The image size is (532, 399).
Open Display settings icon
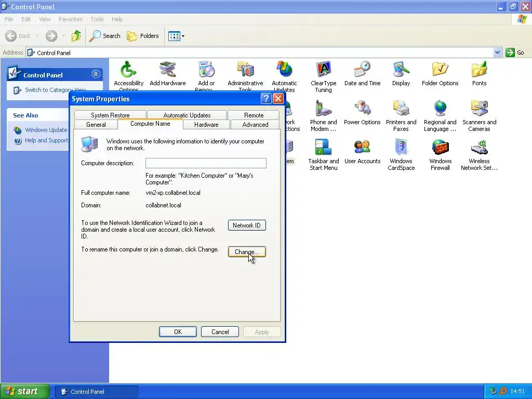pyautogui.click(x=401, y=73)
